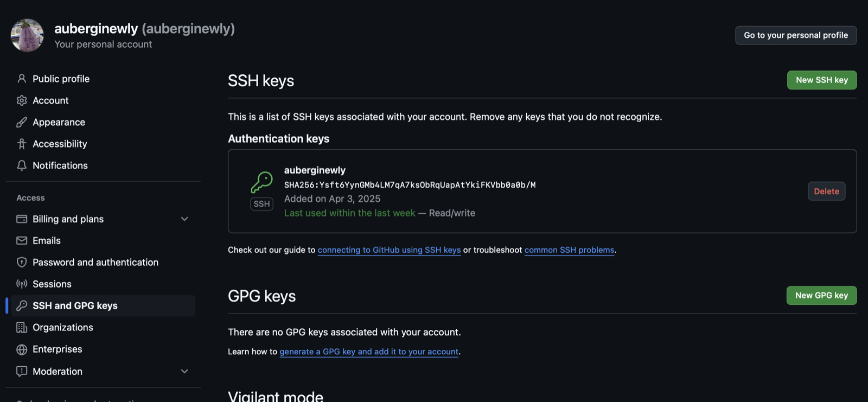Click the Organizations building icon
868x402 pixels.
coord(22,327)
